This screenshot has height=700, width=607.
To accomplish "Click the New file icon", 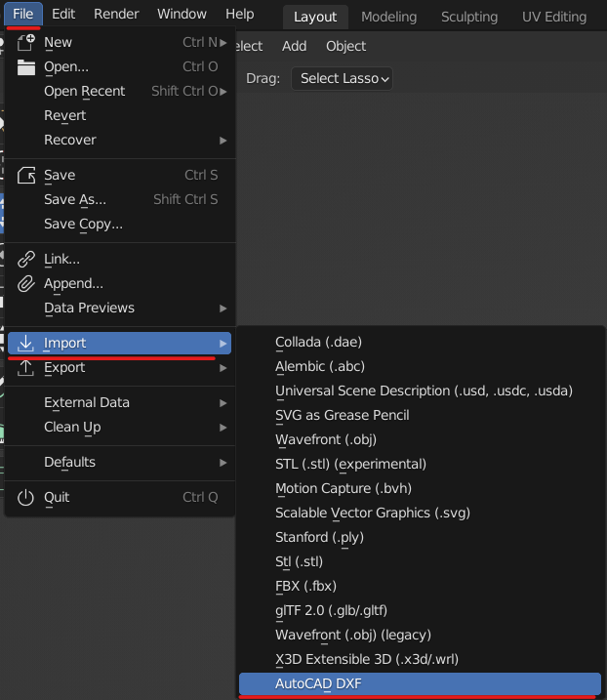I will click(x=26, y=42).
